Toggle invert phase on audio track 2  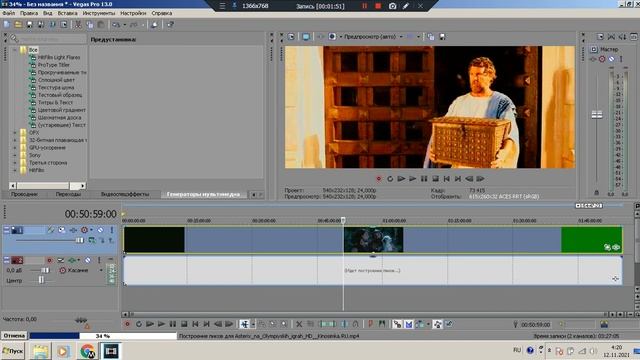60,260
